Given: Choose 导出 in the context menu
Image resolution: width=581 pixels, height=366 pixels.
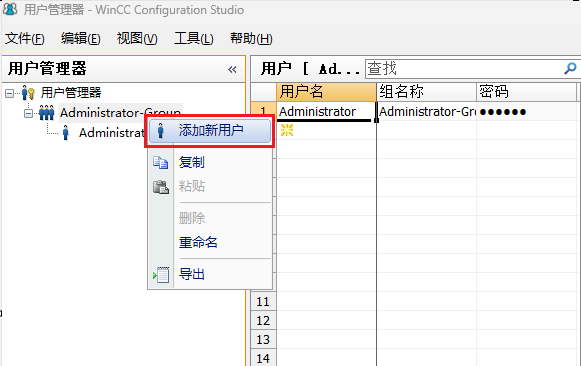Looking at the screenshot, I should tap(210, 274).
